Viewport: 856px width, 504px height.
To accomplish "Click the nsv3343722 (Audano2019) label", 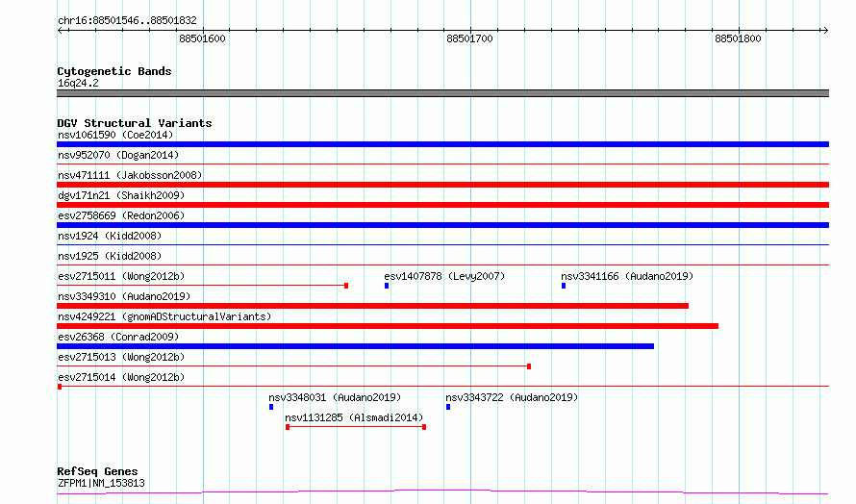I will 512,397.
